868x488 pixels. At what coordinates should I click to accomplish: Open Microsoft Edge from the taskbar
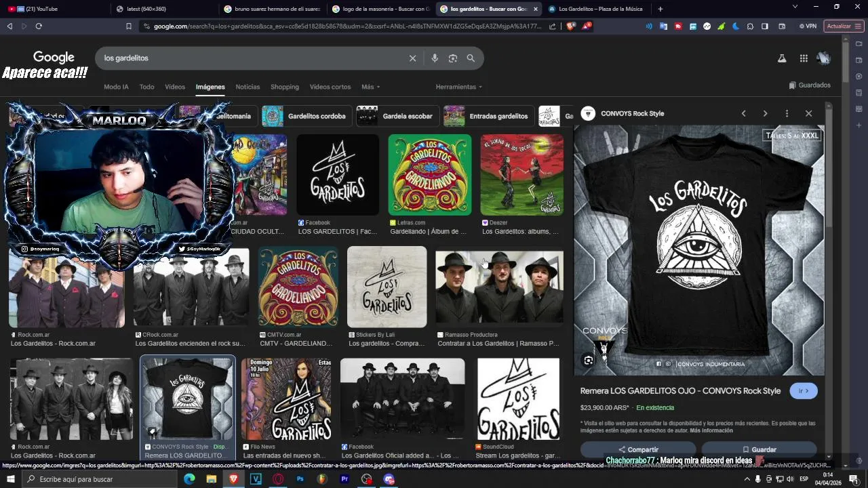(189, 479)
